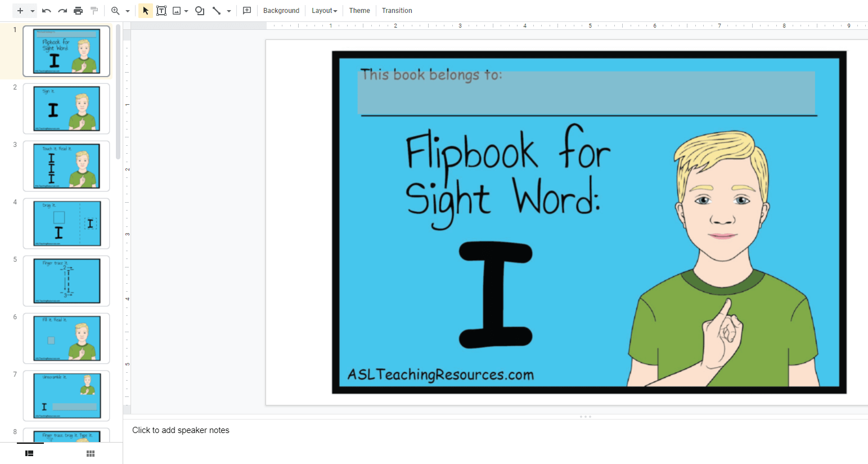Viewport: 868px width, 464px height.
Task: Print the presentation
Action: (x=78, y=11)
